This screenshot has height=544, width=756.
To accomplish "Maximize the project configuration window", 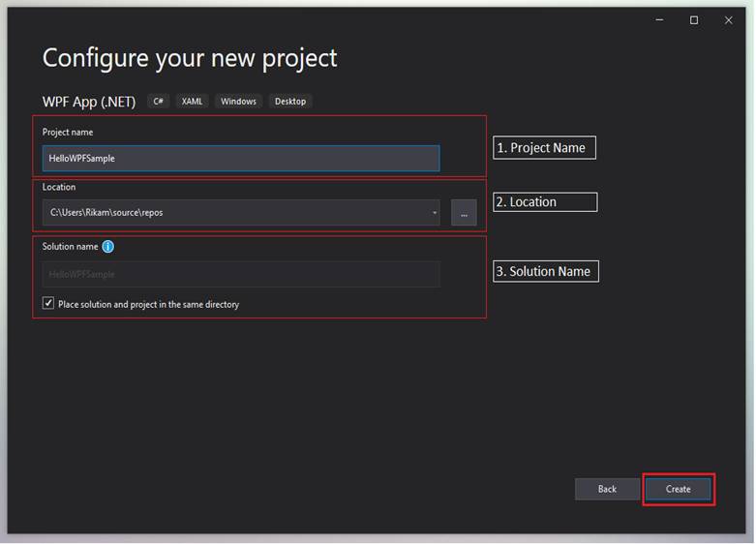I will [694, 20].
